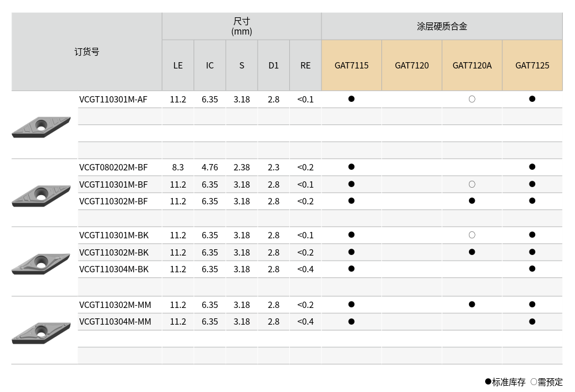The width and height of the screenshot is (575, 392).
Task: Click the MM series insert image
Action: [41, 332]
